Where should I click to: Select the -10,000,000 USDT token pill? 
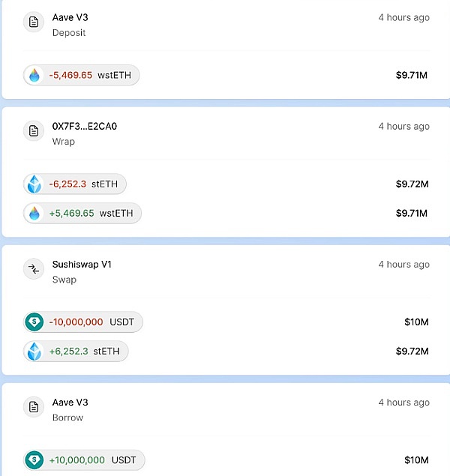(x=83, y=322)
